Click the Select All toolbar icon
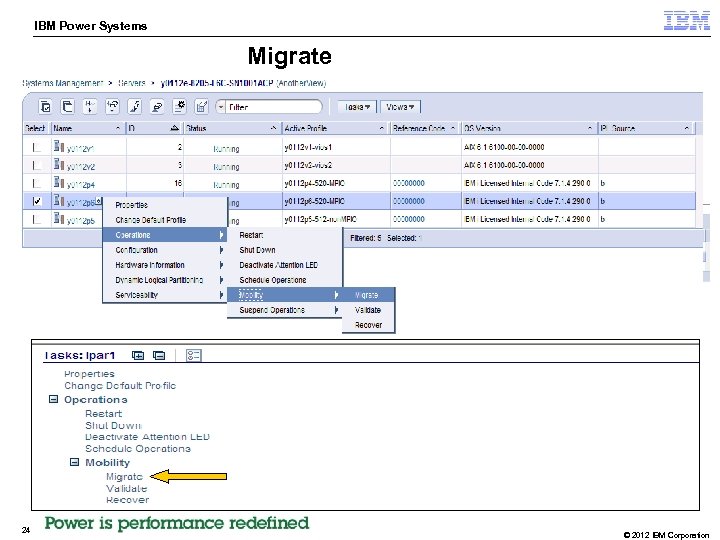The width and height of the screenshot is (720, 540). (x=45, y=107)
